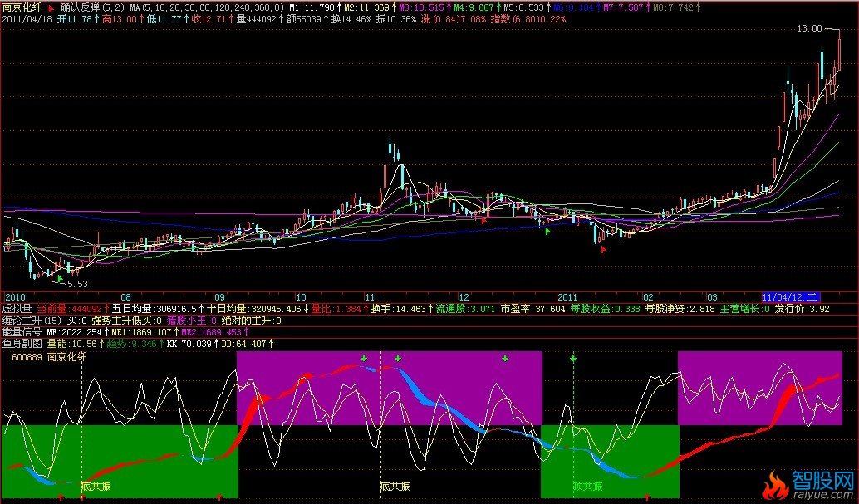Click the 主营增长:0 value
The height and width of the screenshot is (504, 859).
tap(744, 309)
